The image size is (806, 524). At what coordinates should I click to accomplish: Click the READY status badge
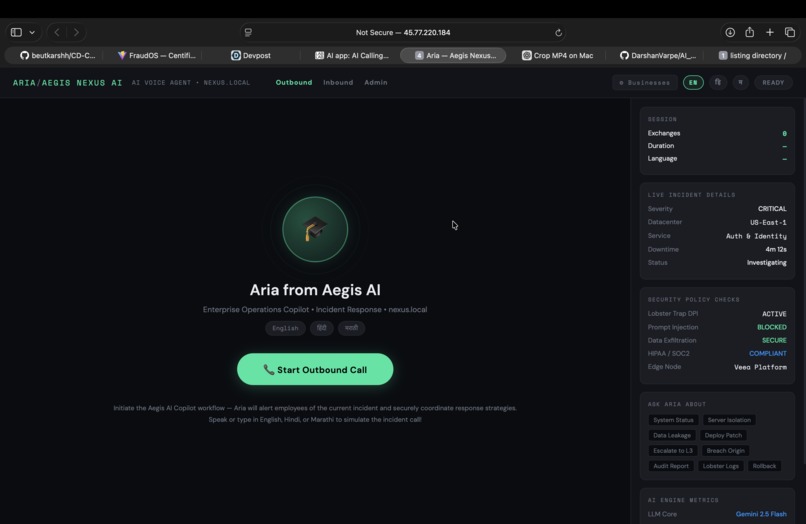[x=773, y=82]
